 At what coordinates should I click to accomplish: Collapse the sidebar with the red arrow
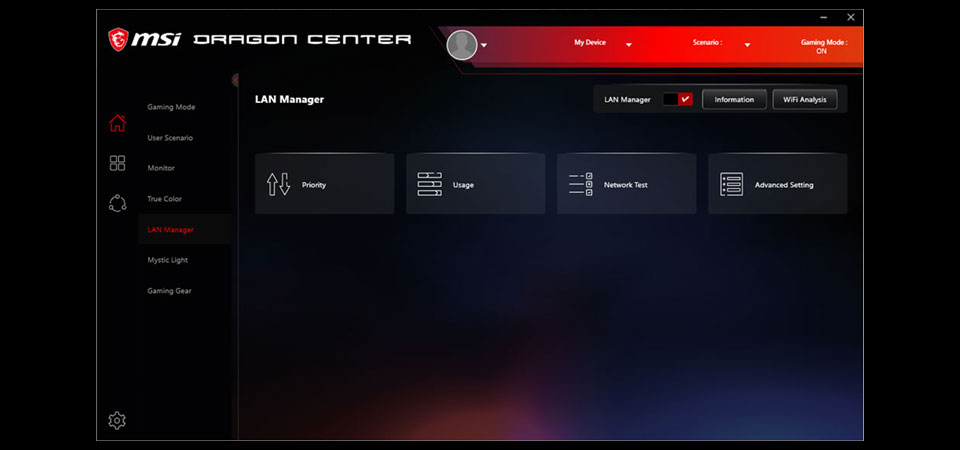tap(236, 80)
